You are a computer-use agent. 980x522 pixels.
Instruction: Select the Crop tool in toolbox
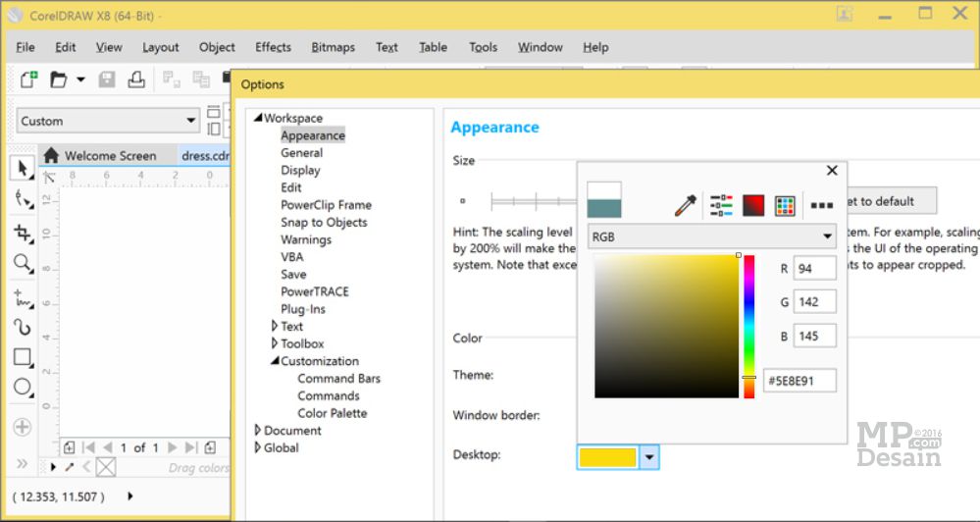pos(23,233)
